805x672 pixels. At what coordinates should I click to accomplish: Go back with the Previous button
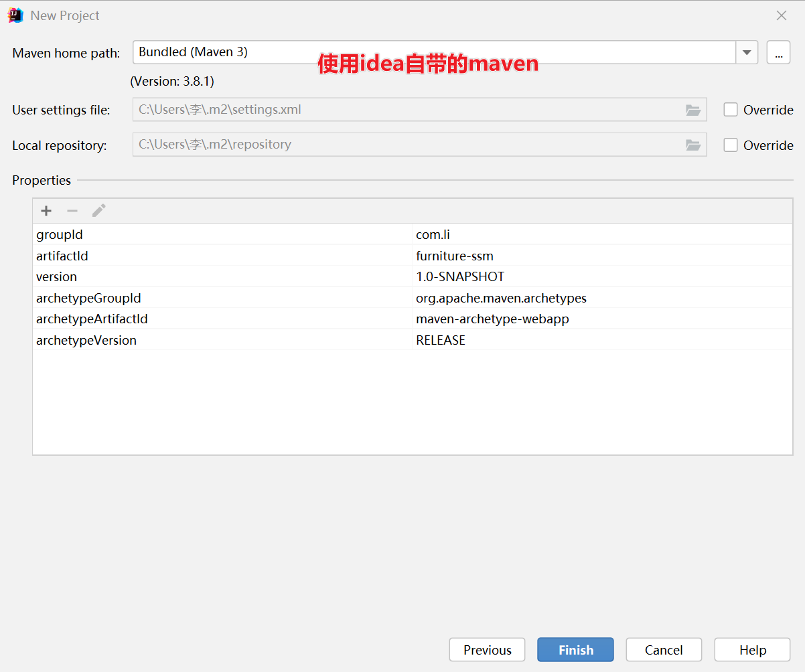pos(488,650)
